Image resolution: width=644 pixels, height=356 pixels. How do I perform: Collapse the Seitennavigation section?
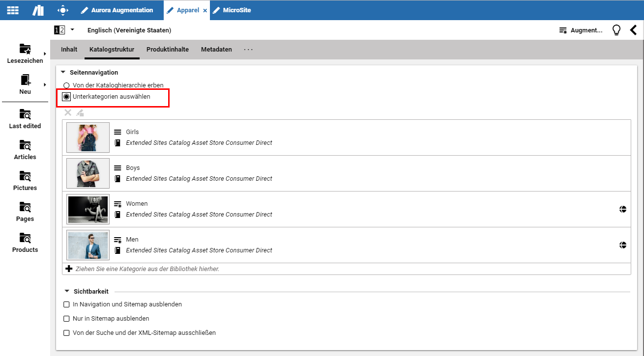[63, 72]
